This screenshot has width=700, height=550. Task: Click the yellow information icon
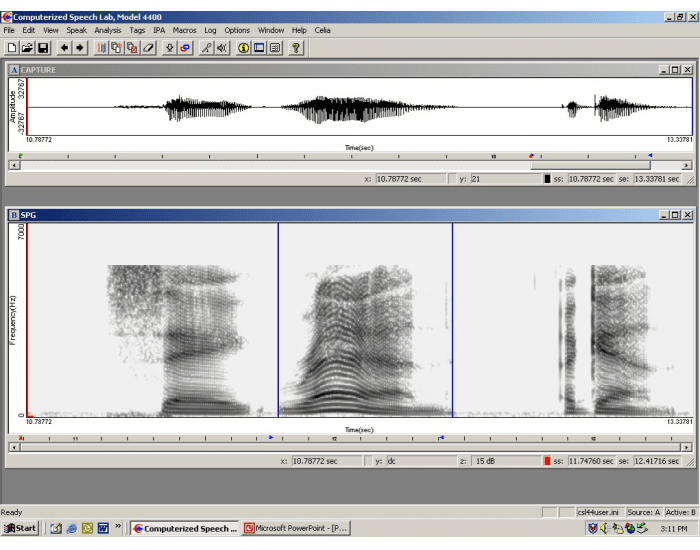(x=243, y=48)
